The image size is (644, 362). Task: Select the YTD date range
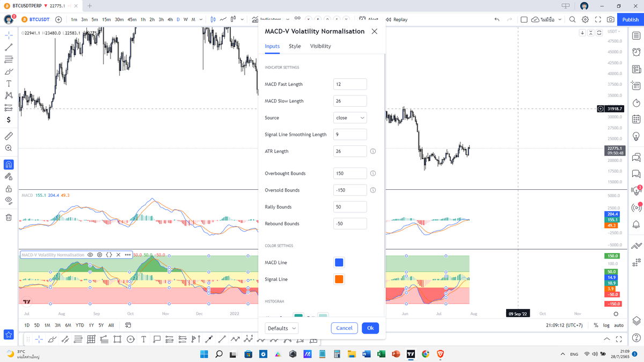[79, 325]
